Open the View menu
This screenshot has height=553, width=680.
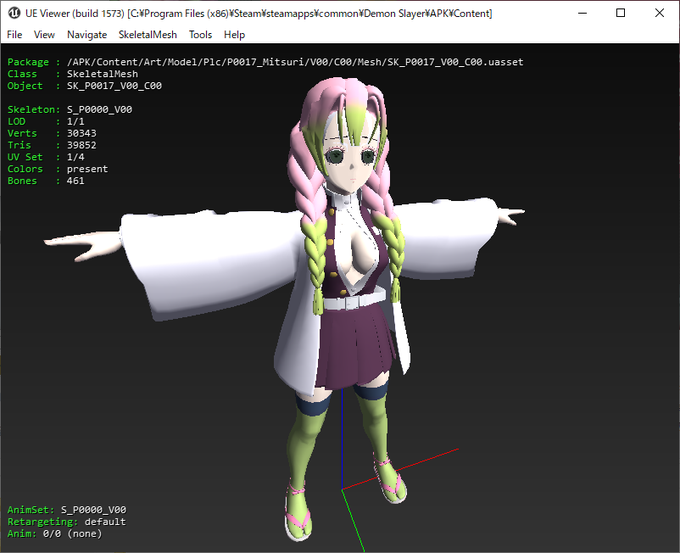click(44, 35)
